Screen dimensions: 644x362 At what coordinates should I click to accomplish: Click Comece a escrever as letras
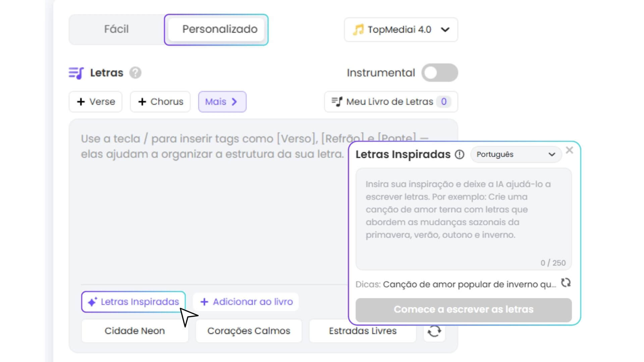click(x=464, y=309)
